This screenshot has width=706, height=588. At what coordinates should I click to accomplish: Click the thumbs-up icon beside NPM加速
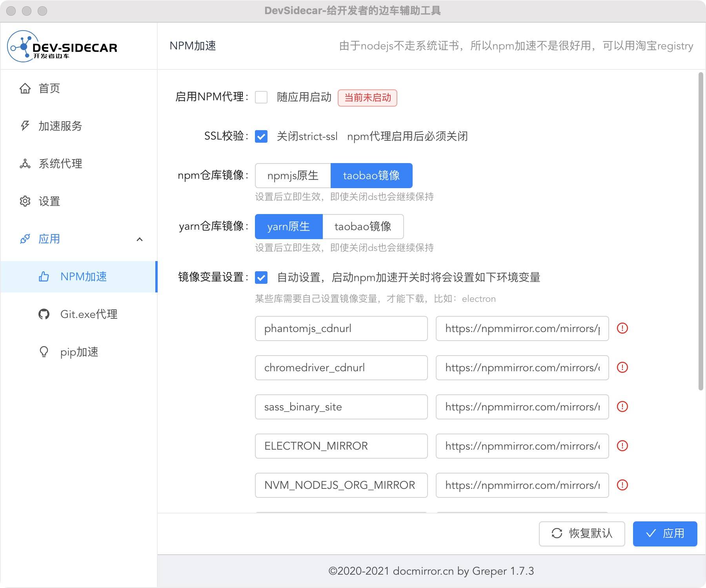tap(44, 276)
